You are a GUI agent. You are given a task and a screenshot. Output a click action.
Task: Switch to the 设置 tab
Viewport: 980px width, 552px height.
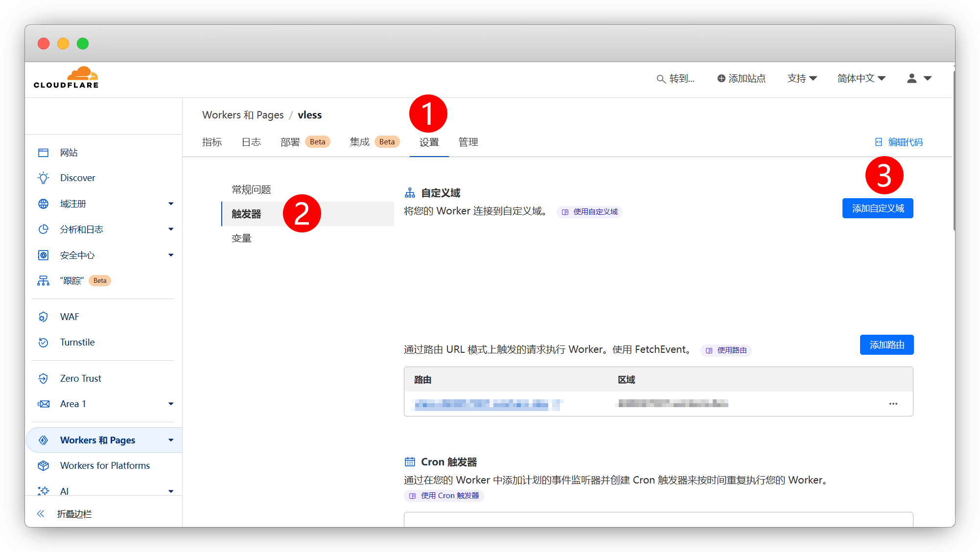tap(429, 142)
